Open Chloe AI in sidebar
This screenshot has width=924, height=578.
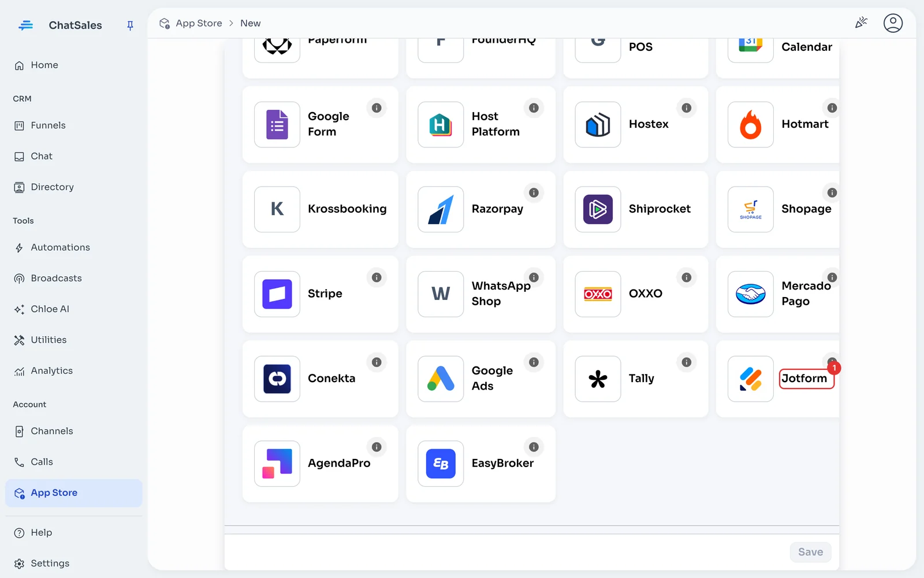coord(73,309)
